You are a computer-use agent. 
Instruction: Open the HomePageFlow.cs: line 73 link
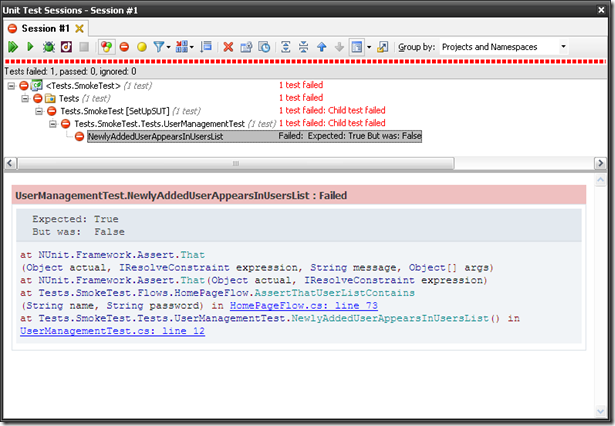coord(304,306)
